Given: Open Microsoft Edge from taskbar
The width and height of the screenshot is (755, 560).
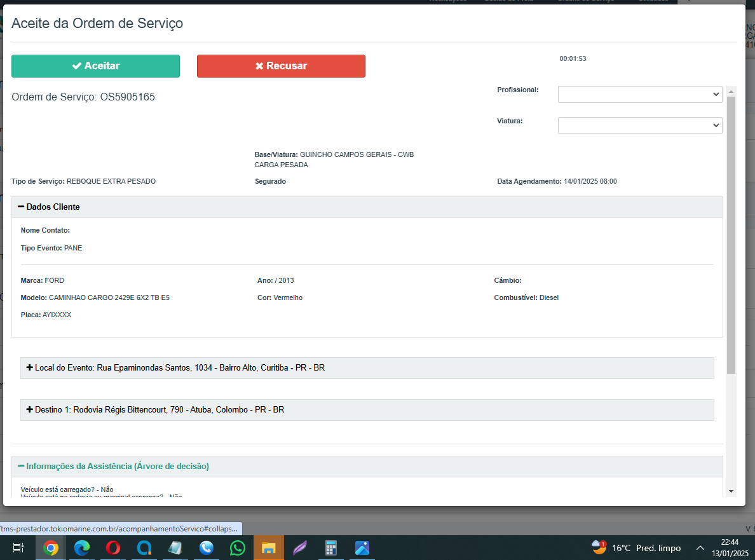Looking at the screenshot, I should 82,548.
